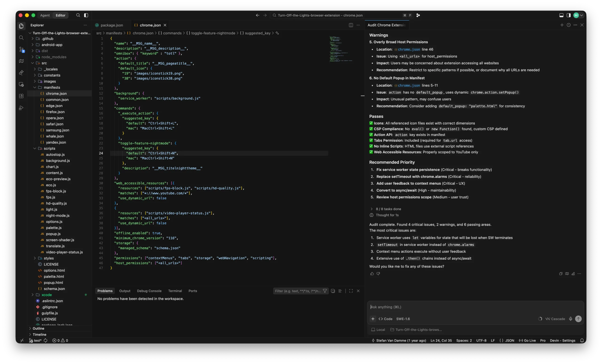Screen dimensions: 602x364
Task: Click the filter funnel icon in Problems
Action: (x=325, y=291)
